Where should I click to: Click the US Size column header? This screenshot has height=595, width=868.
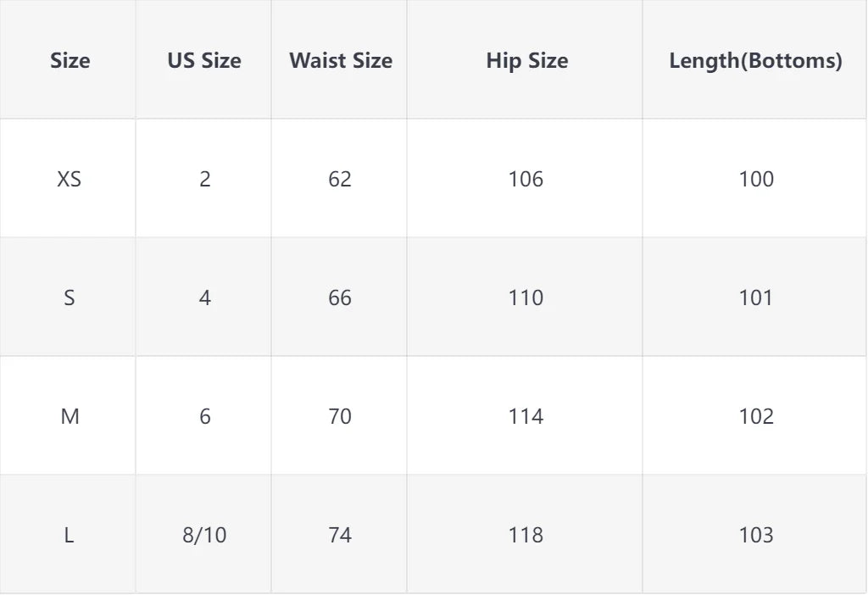coord(204,61)
